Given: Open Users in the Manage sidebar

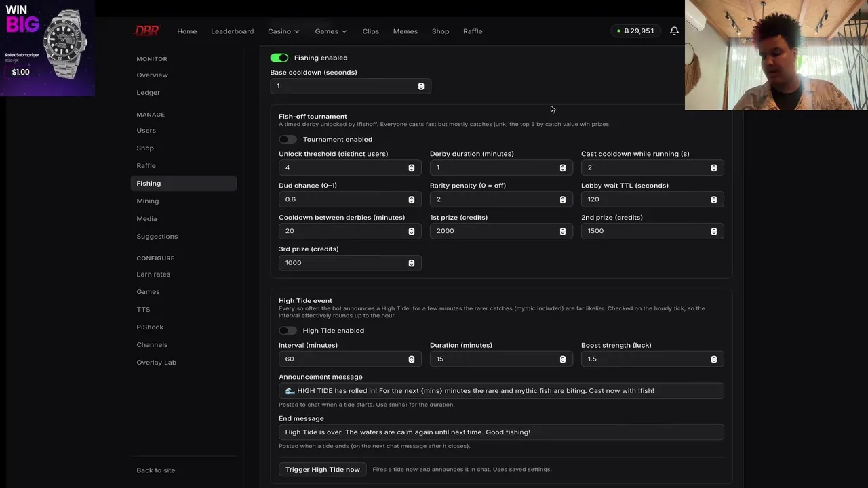Looking at the screenshot, I should pos(146,130).
